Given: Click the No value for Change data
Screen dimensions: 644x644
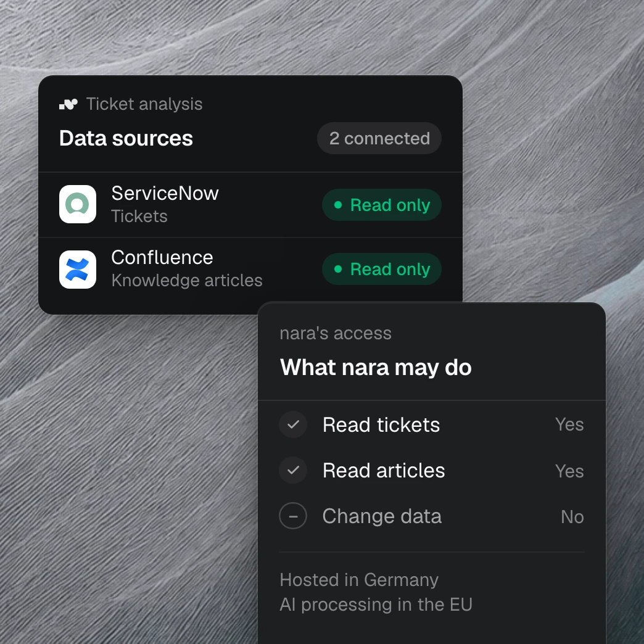Looking at the screenshot, I should [572, 517].
